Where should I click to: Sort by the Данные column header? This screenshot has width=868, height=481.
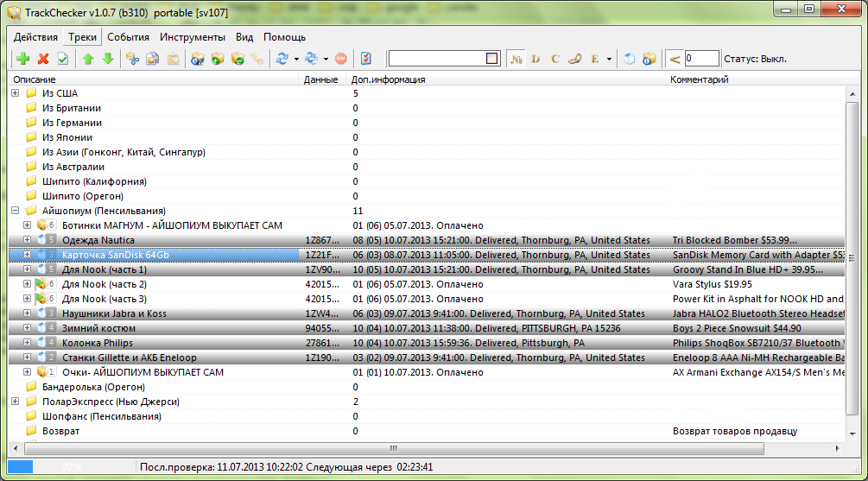323,79
